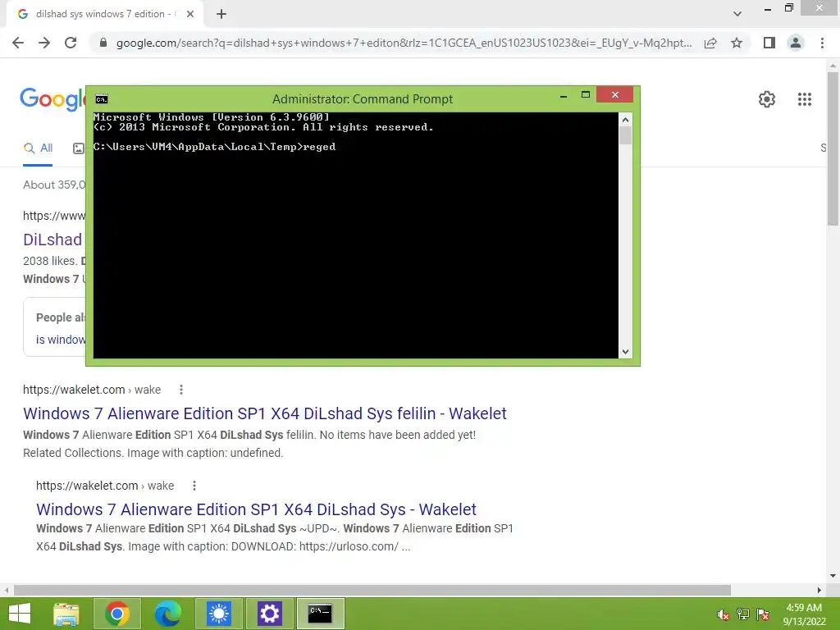Open Chrome side panel icon
The image size is (840, 630).
point(769,43)
